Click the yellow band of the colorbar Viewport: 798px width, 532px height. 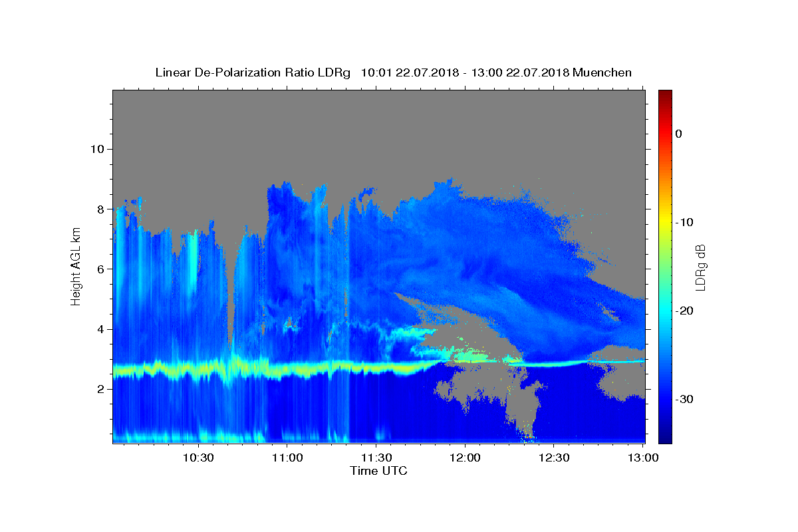[665, 222]
